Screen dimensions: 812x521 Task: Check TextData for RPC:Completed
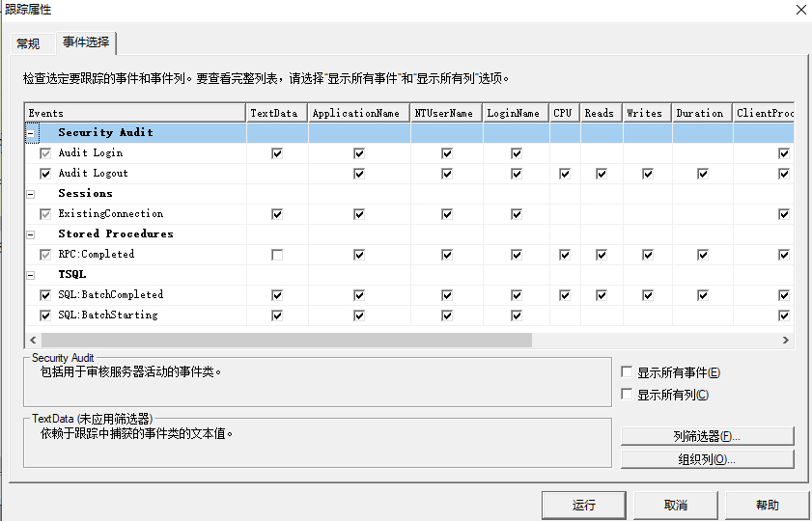tap(277, 255)
